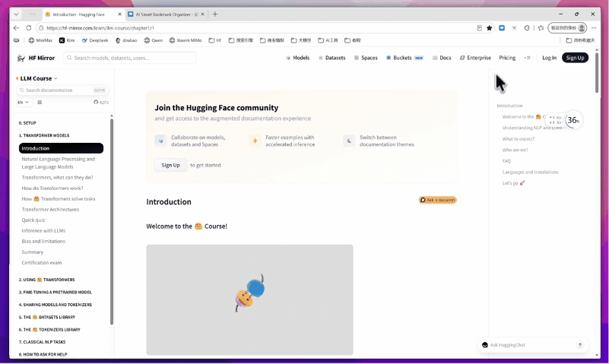The height and width of the screenshot is (364, 609).
Task: Click the black Sign Up button in header
Action: 576,58
